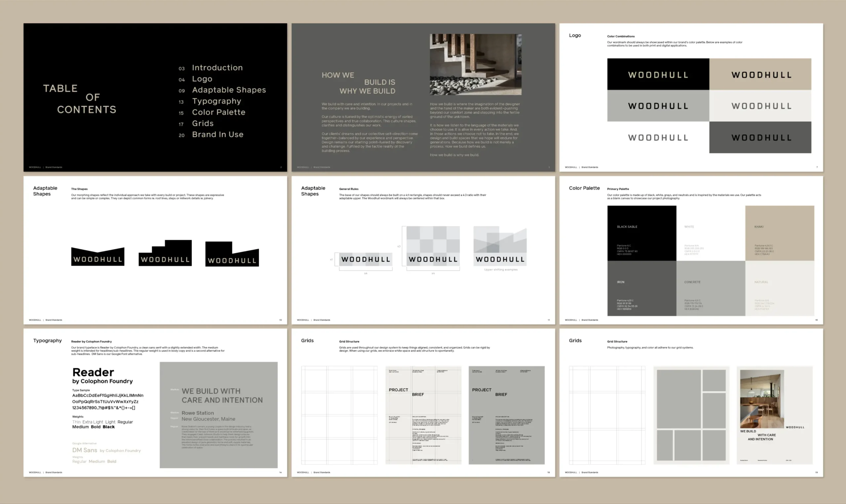Click the 'Introduction' table of contents entry

[x=217, y=67]
